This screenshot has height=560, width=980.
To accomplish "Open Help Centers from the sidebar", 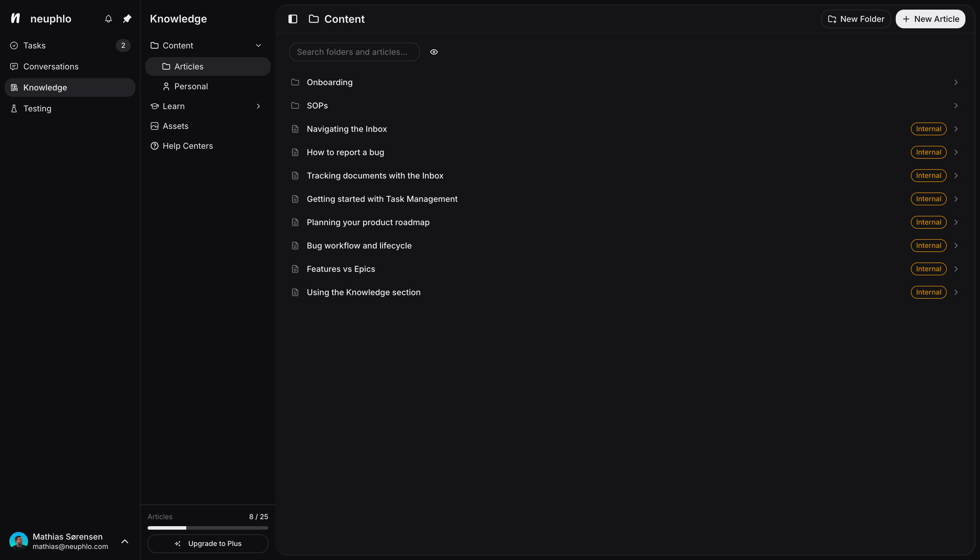I will pyautogui.click(x=188, y=146).
